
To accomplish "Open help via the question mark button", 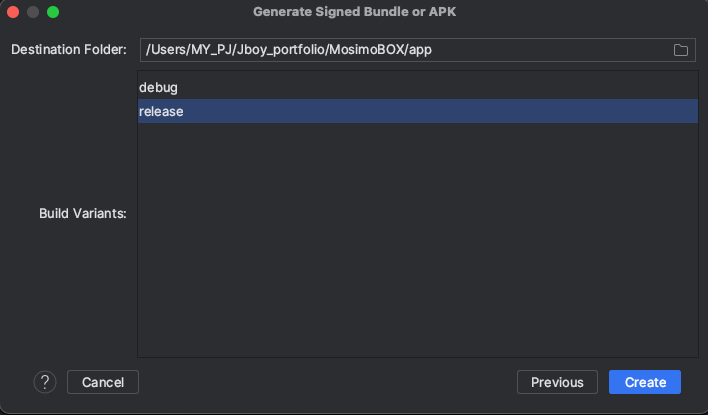I will tap(45, 382).
